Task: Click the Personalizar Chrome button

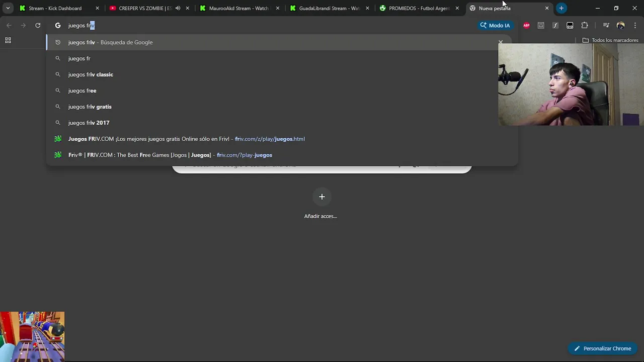Action: point(603,348)
